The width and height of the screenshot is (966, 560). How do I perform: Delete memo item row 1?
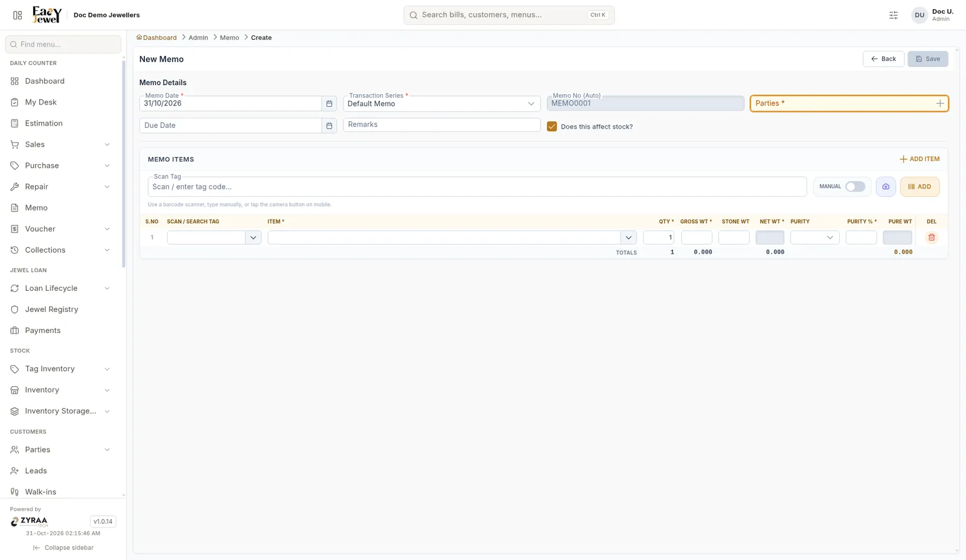coord(932,237)
